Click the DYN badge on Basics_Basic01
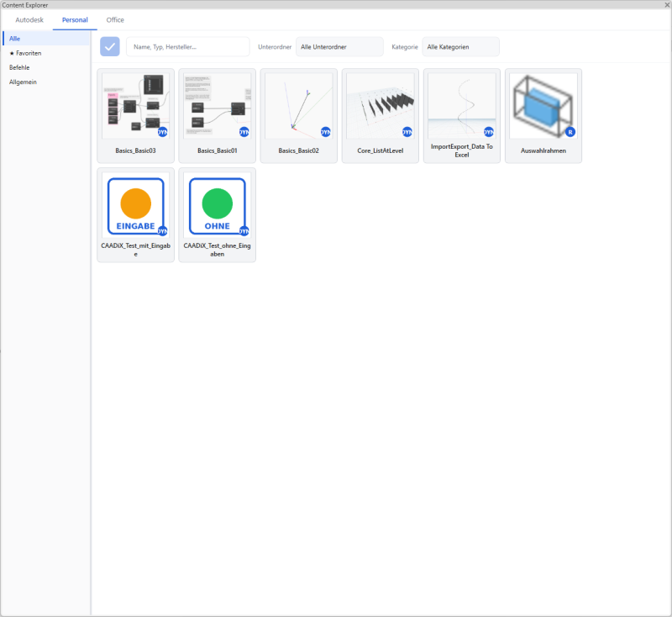The height and width of the screenshot is (617, 672). tap(244, 132)
